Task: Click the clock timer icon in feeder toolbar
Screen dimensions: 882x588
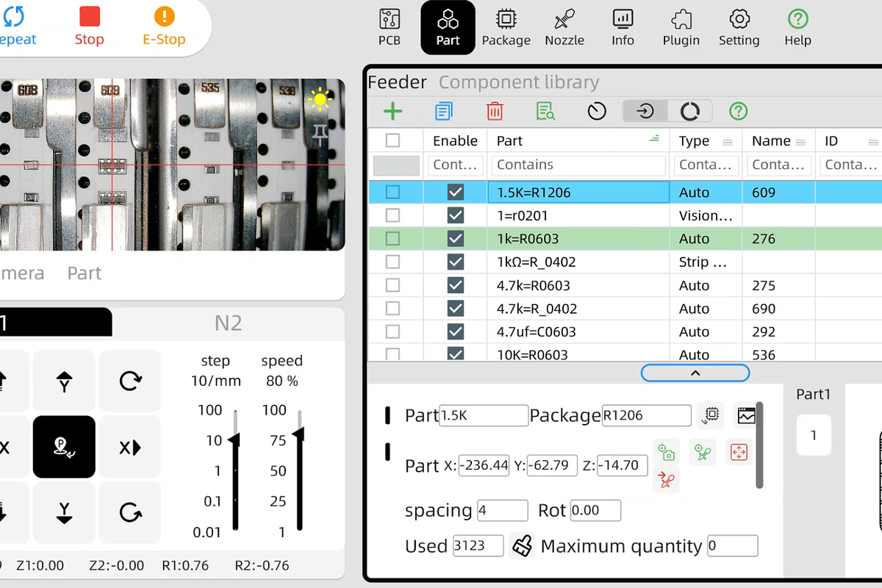Action: point(597,112)
